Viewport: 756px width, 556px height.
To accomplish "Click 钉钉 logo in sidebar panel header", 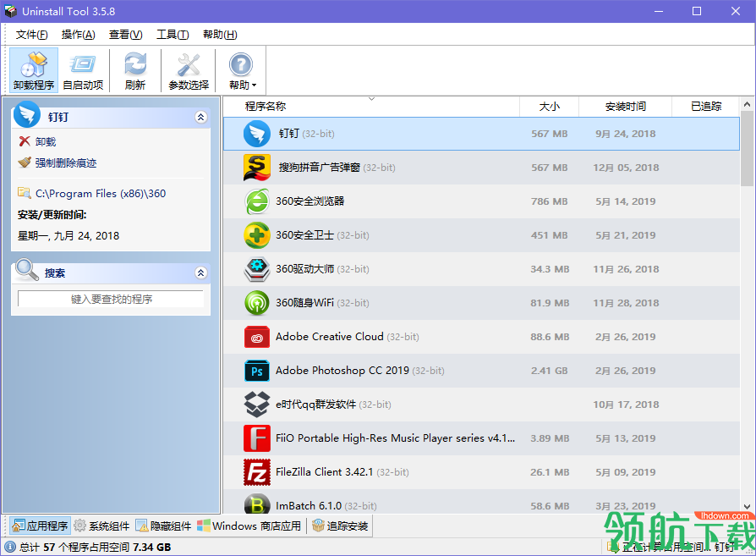I will pos(27,114).
